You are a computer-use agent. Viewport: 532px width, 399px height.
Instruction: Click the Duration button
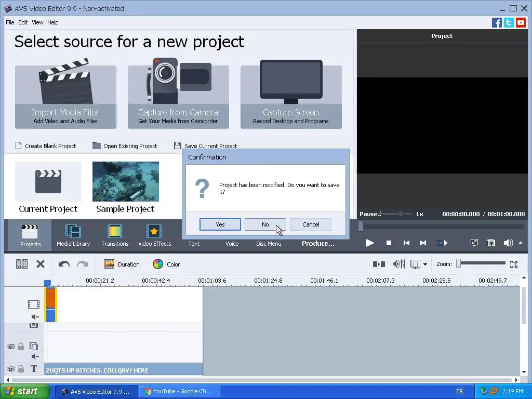122,264
